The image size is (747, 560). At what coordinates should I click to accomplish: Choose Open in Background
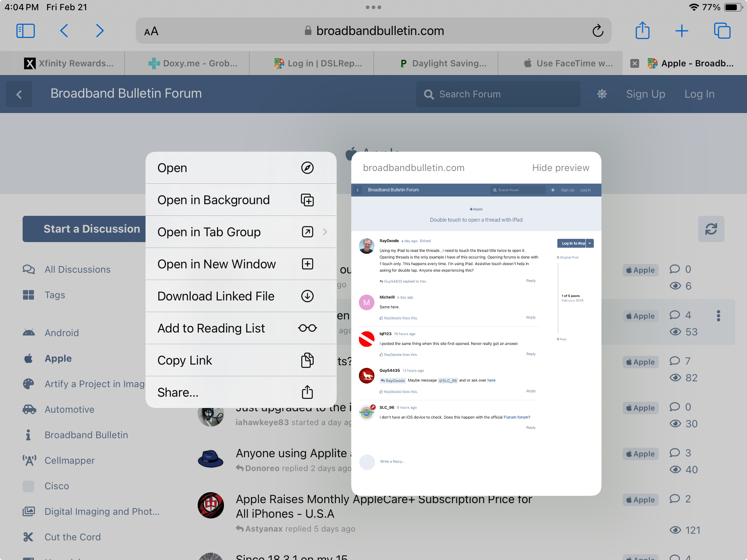241,200
